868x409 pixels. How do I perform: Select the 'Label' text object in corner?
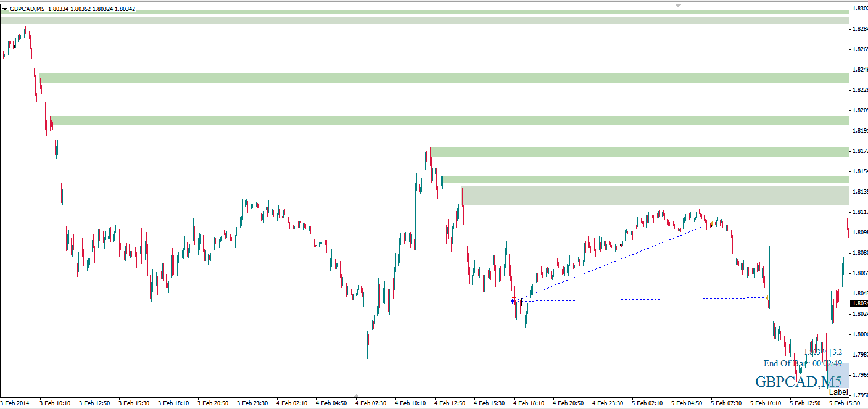click(838, 392)
